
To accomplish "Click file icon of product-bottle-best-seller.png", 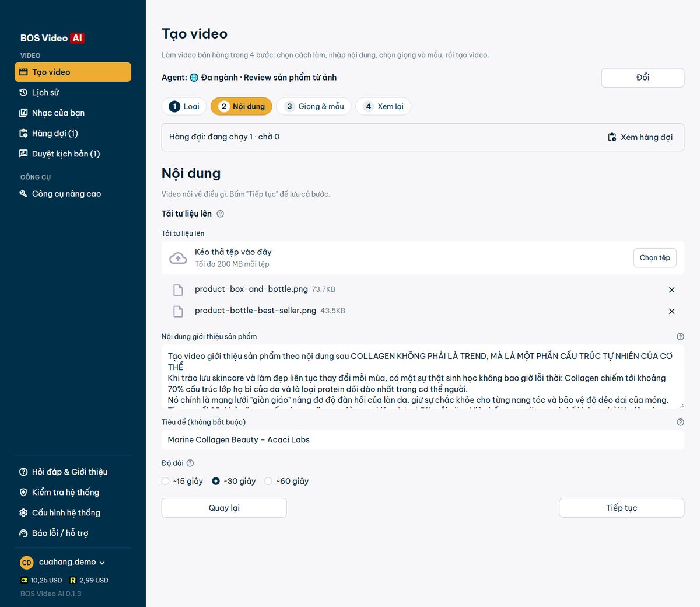I will pos(178,311).
